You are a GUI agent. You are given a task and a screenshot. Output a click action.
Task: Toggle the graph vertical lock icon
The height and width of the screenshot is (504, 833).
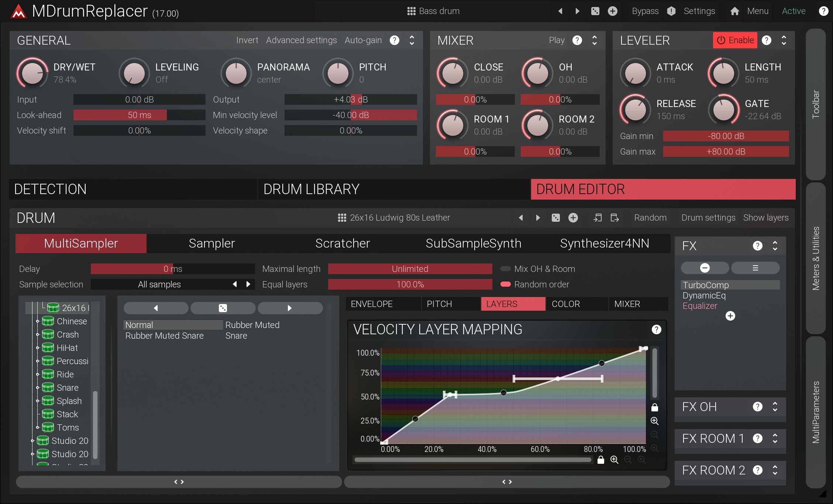point(655,407)
